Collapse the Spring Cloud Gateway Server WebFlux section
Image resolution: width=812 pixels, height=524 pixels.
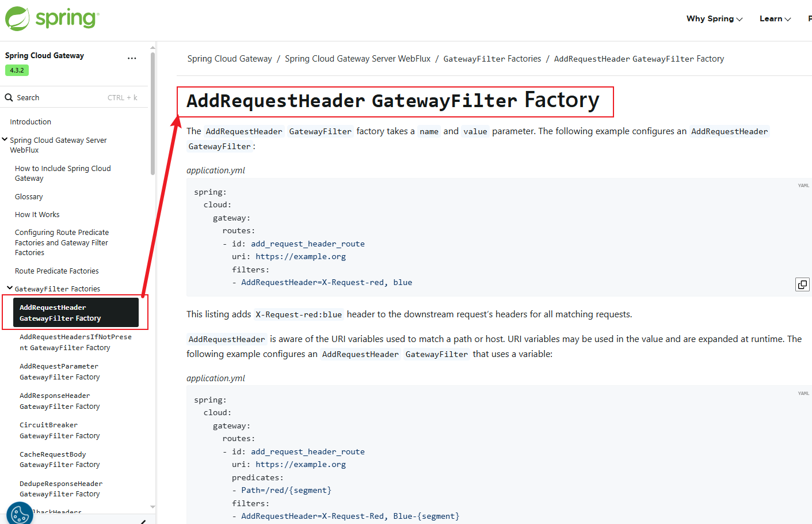[5, 139]
